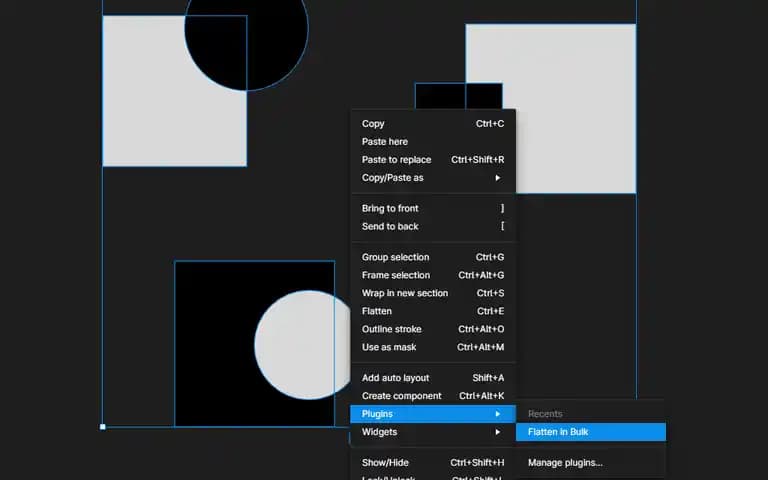Select Paste to replace option

[x=433, y=160]
